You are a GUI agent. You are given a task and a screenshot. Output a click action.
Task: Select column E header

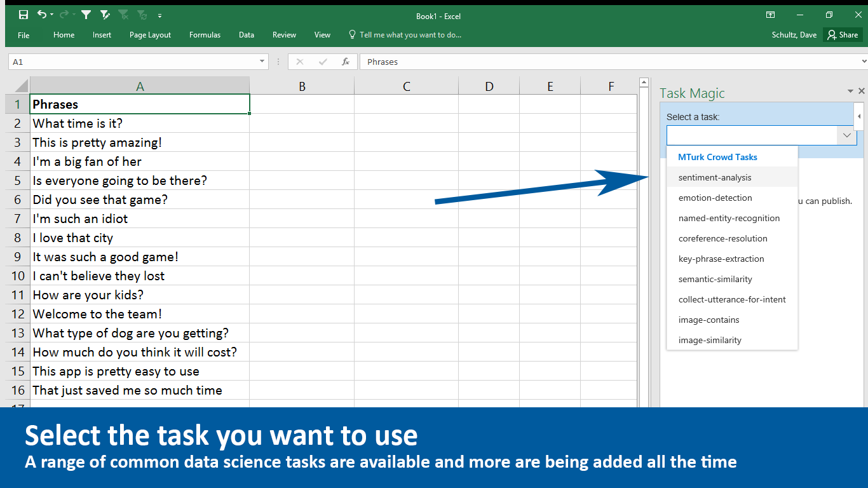550,86
